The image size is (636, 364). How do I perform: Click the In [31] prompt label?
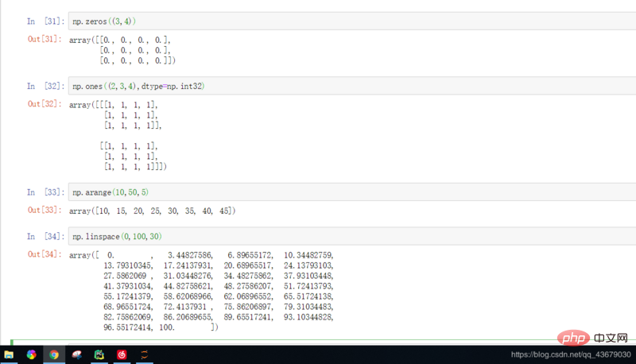tap(45, 21)
